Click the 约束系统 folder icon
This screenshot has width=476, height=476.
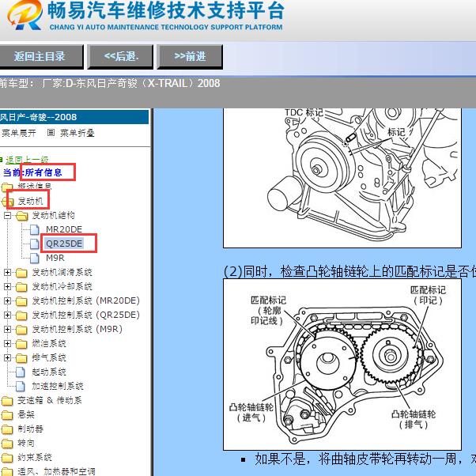7,458
